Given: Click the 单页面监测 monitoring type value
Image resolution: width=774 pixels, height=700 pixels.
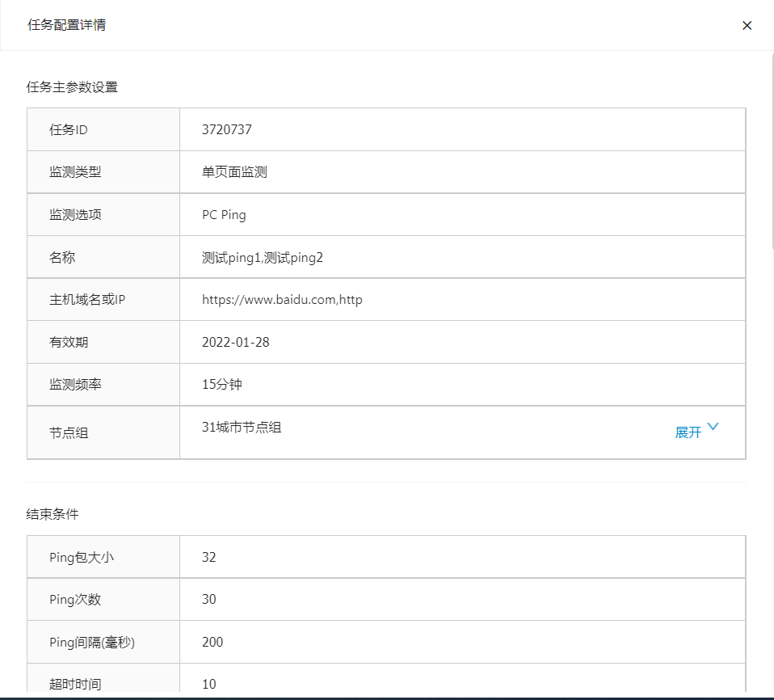Looking at the screenshot, I should tap(234, 172).
